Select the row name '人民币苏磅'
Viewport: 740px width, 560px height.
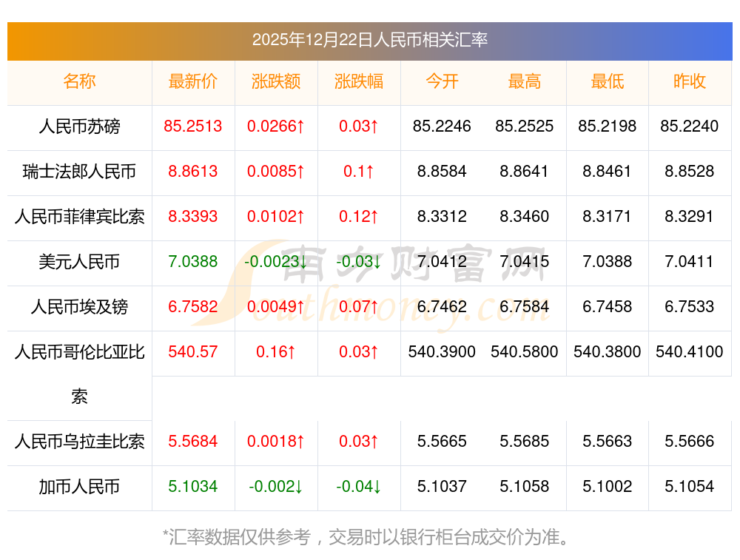point(79,126)
